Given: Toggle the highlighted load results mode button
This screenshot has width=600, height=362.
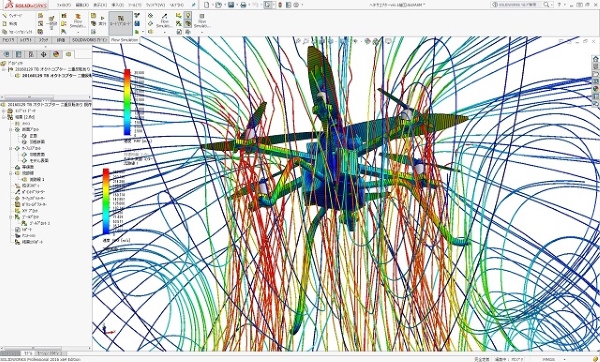Looking at the screenshot, I should [x=121, y=21].
